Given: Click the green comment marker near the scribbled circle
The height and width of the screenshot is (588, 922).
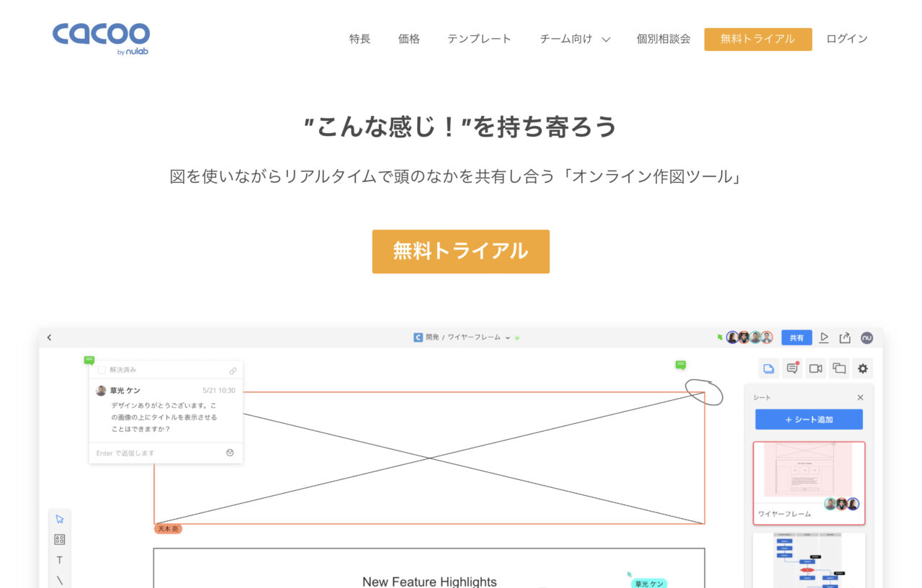Looking at the screenshot, I should pos(681,366).
